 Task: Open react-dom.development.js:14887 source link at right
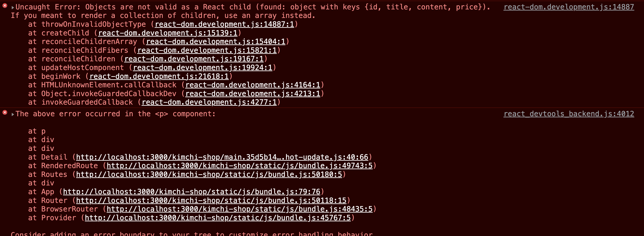point(569,7)
